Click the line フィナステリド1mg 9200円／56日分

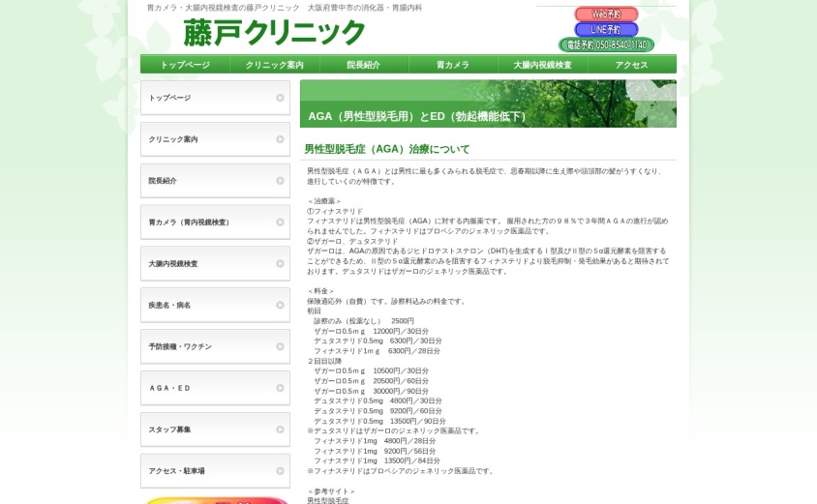(375, 452)
